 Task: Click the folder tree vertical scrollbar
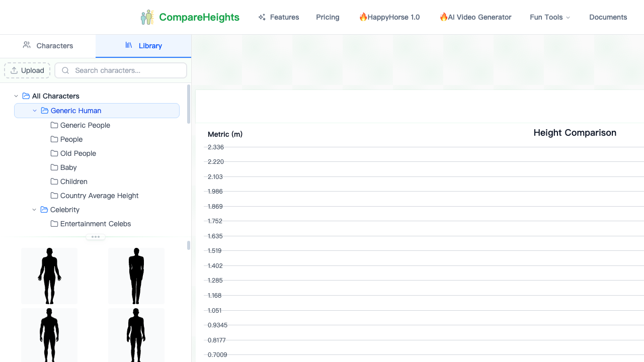click(189, 104)
